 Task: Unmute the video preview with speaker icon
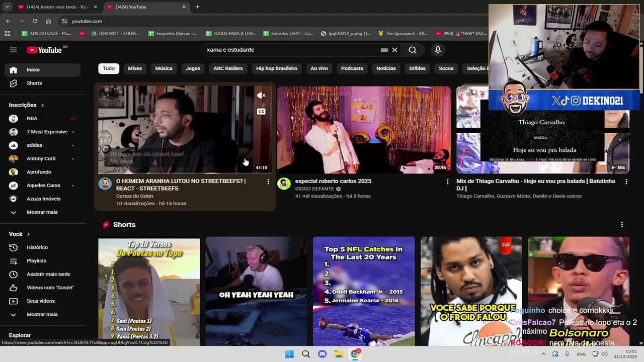coord(261,95)
